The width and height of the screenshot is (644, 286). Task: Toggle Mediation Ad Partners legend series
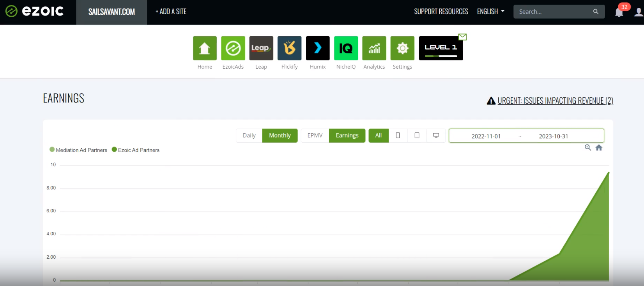coord(78,150)
